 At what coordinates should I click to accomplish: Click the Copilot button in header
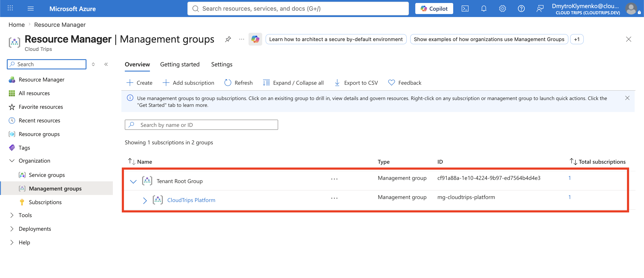[434, 9]
